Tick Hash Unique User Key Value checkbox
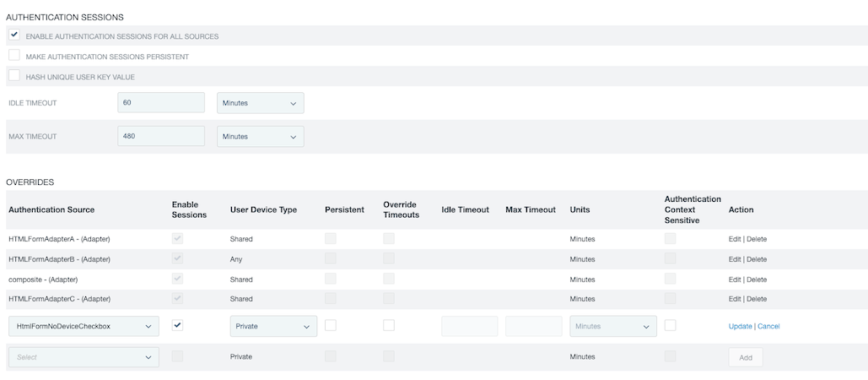 click(13, 76)
